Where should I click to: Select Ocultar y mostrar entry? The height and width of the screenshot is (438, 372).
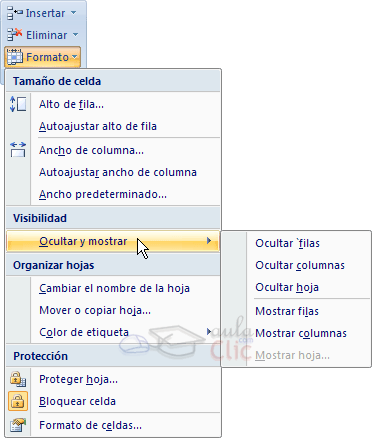click(x=113, y=241)
